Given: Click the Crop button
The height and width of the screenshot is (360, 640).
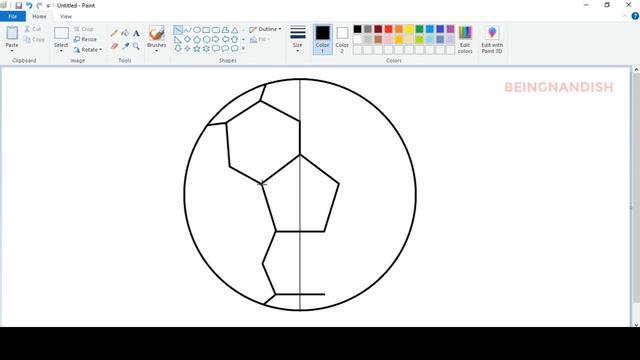Looking at the screenshot, I should pyautogui.click(x=84, y=29).
